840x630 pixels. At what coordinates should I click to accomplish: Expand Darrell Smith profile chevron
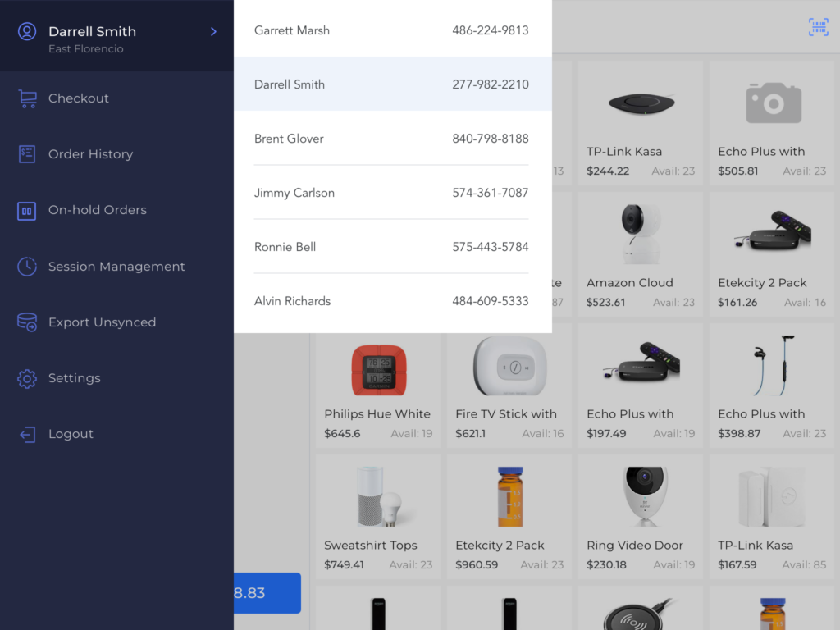[213, 32]
